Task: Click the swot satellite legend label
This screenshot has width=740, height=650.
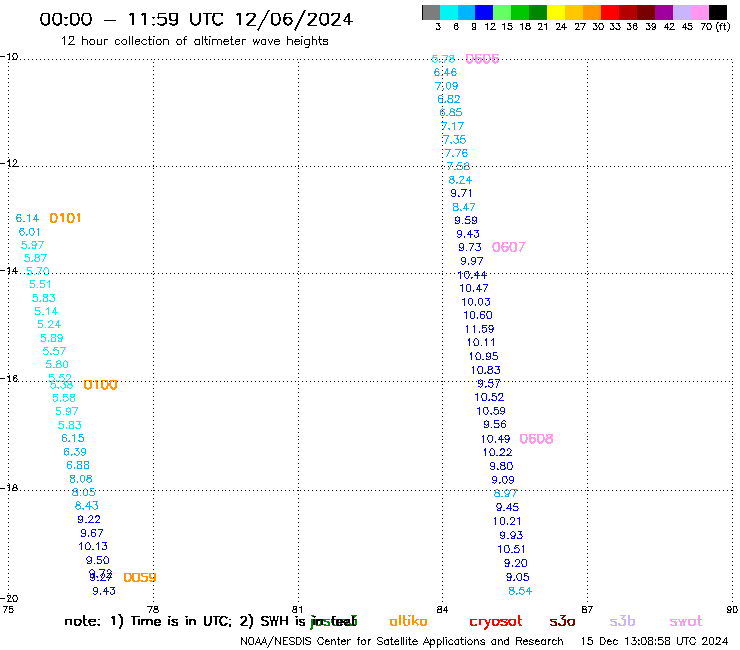Action: [686, 621]
